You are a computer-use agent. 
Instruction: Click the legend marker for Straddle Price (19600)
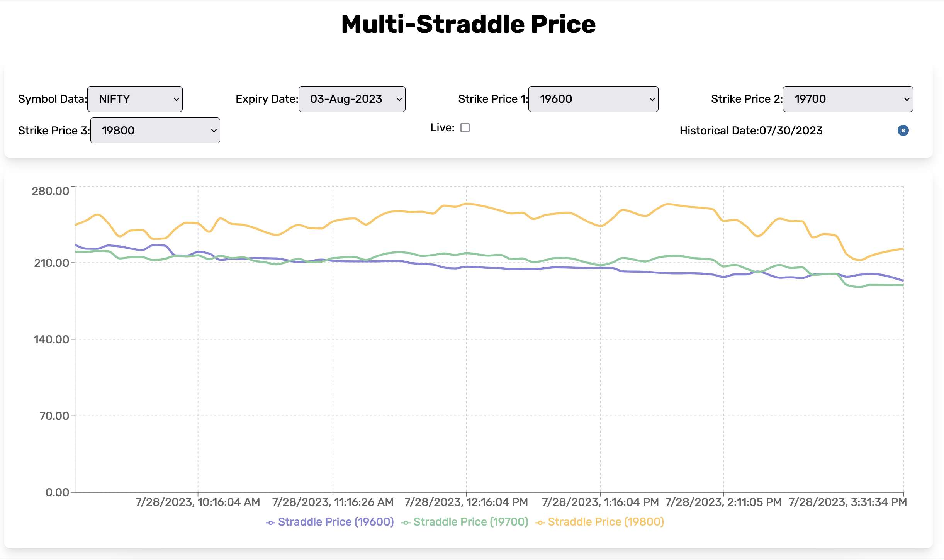coord(271,521)
